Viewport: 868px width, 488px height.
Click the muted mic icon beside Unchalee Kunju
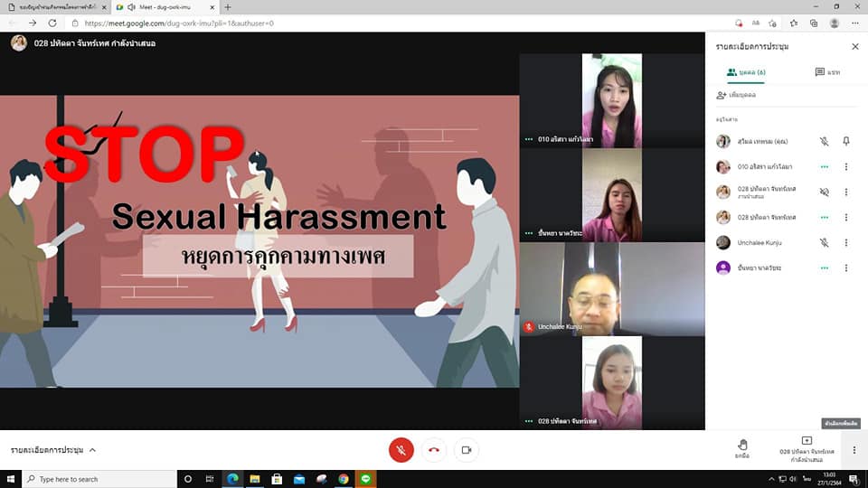(824, 243)
